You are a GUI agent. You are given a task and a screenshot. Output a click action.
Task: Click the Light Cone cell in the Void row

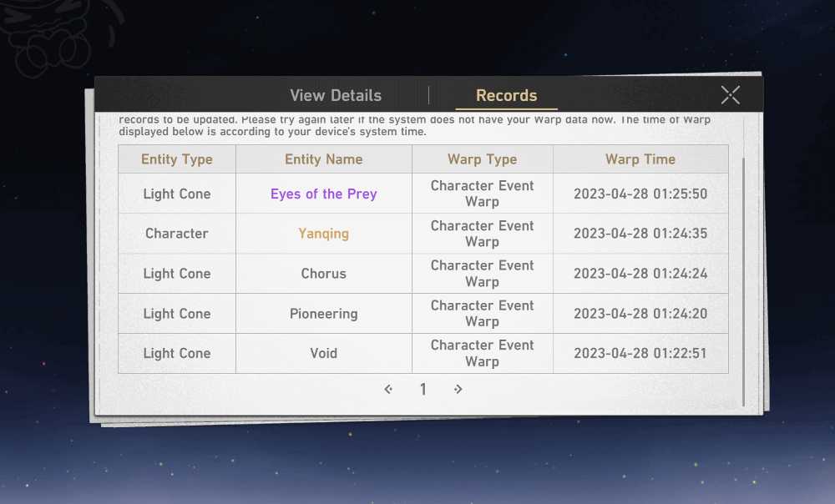pos(177,354)
